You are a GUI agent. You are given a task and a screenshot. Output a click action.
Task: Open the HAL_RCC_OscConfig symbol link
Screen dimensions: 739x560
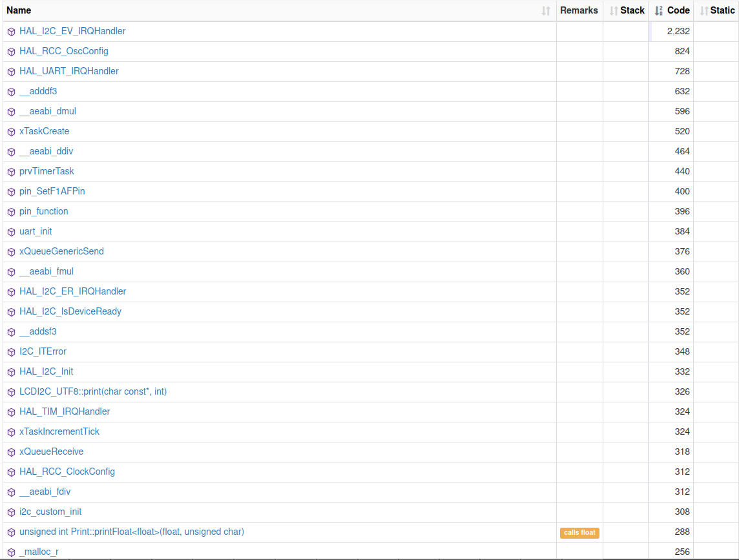tap(64, 51)
